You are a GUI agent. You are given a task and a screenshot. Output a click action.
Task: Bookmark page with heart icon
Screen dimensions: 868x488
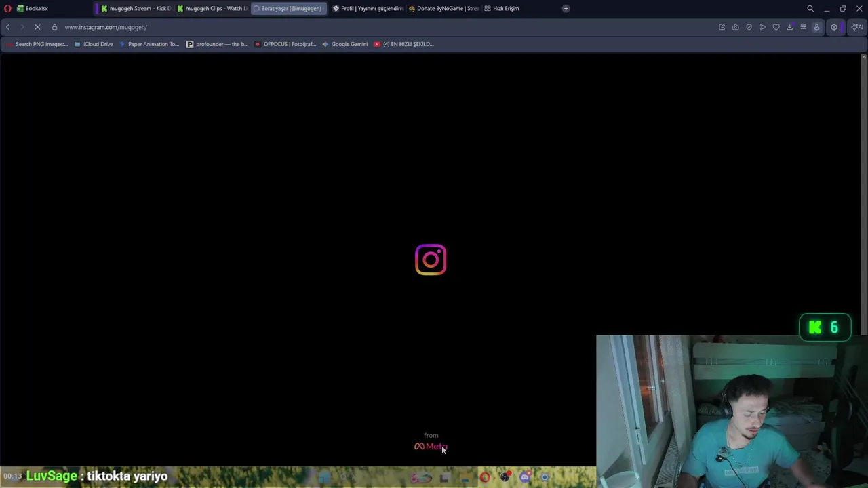click(776, 27)
